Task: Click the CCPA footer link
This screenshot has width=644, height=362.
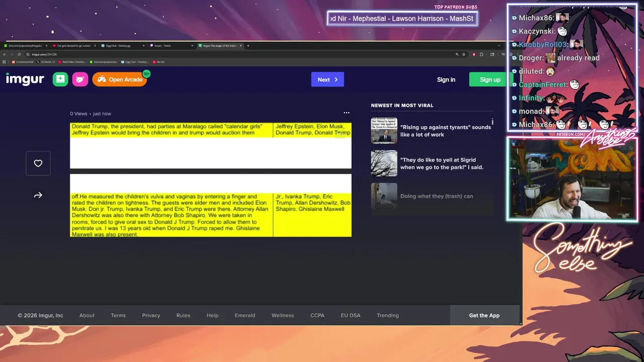Action: pos(317,315)
